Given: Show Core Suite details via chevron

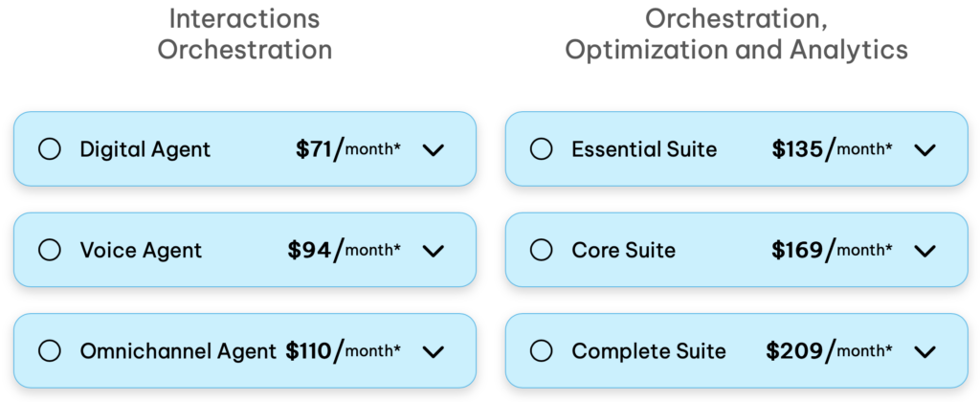Looking at the screenshot, I should (924, 251).
